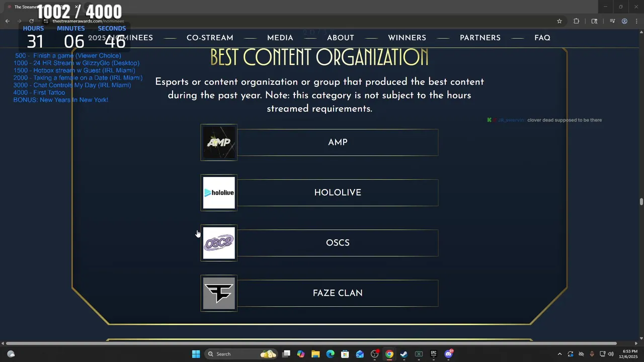Open the Chrome profile avatar icon

[624, 21]
